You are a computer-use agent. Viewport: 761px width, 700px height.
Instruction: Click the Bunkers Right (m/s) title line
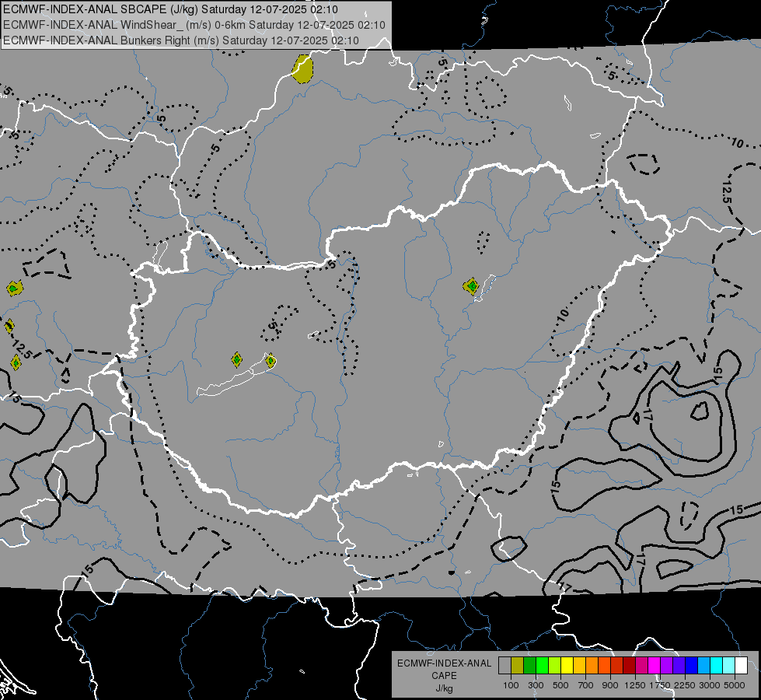pos(181,40)
